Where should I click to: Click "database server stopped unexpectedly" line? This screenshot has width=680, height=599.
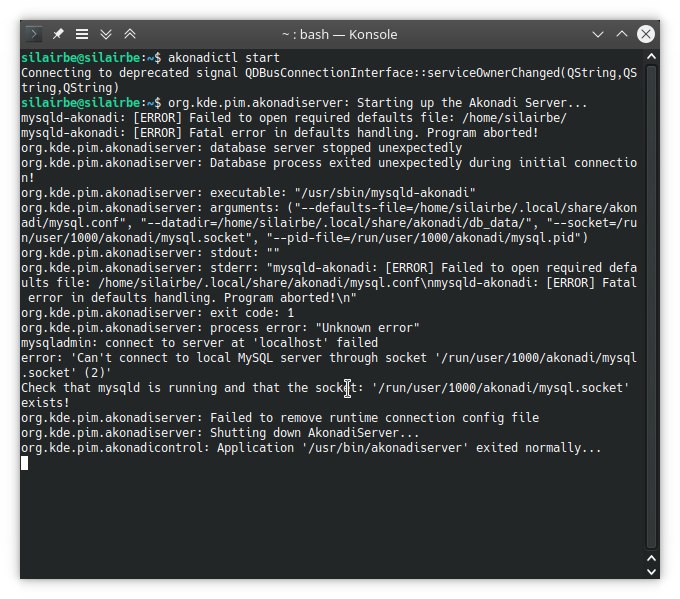(241, 148)
